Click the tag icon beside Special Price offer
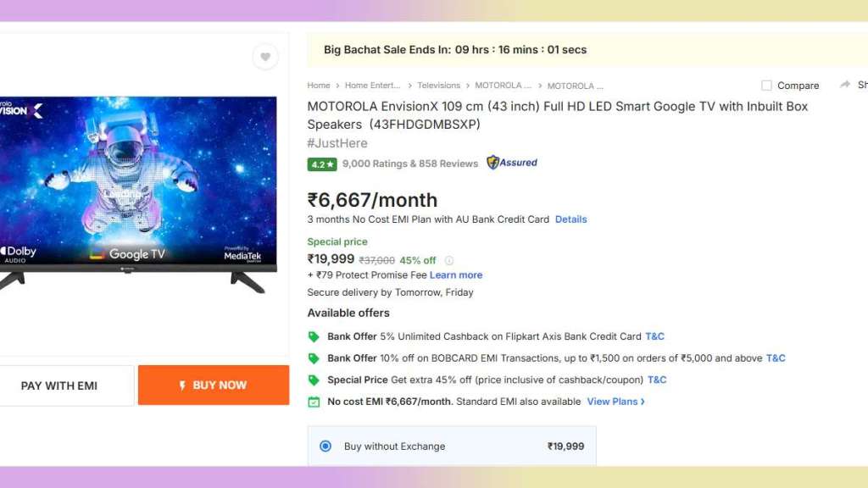This screenshot has height=488, width=868. 314,380
